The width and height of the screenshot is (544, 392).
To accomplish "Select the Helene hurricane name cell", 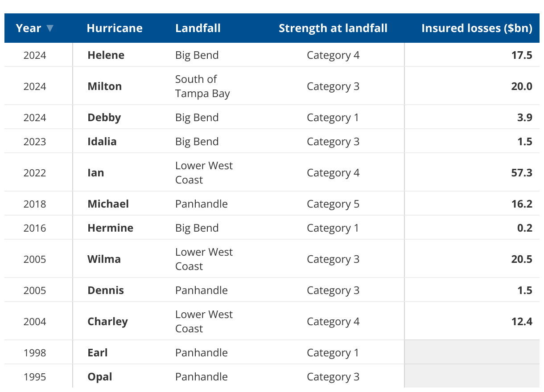I will point(106,55).
